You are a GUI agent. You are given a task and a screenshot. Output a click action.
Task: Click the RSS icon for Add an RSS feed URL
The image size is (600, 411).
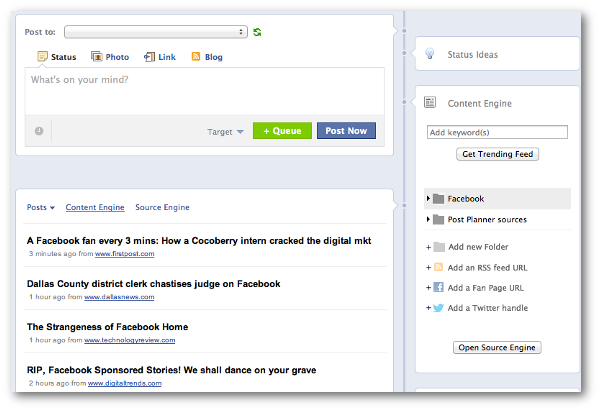439,267
